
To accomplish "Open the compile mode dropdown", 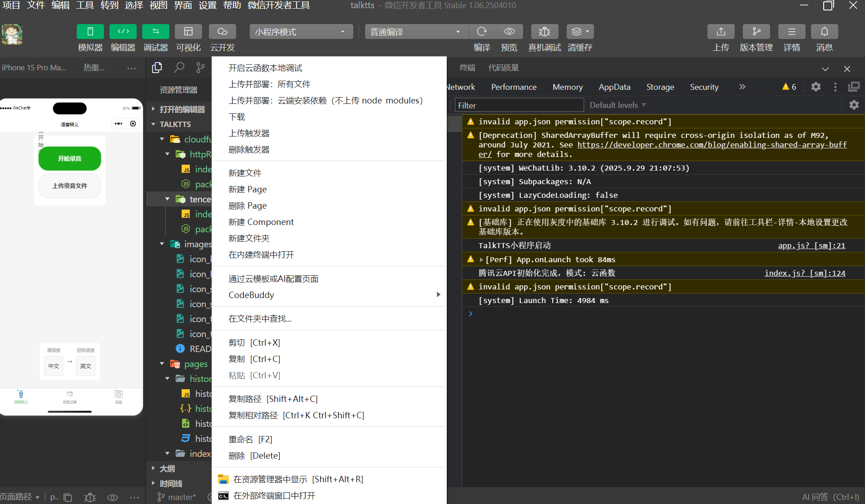I will coord(416,32).
